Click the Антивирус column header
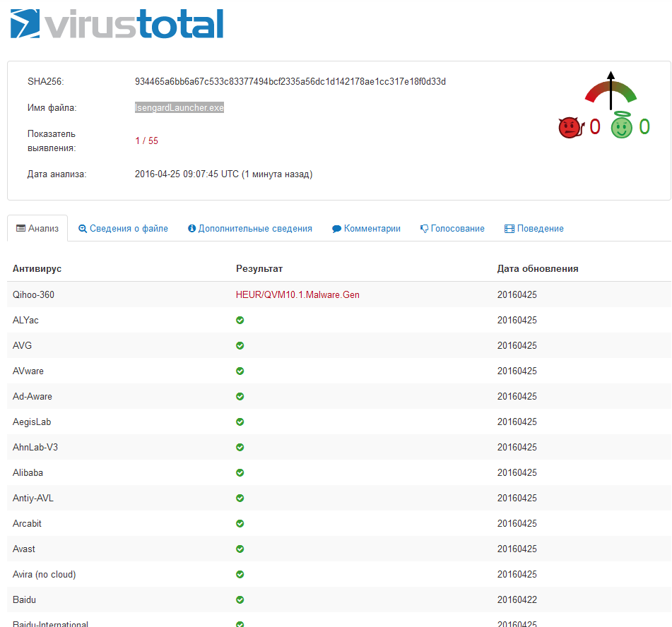 coord(37,268)
